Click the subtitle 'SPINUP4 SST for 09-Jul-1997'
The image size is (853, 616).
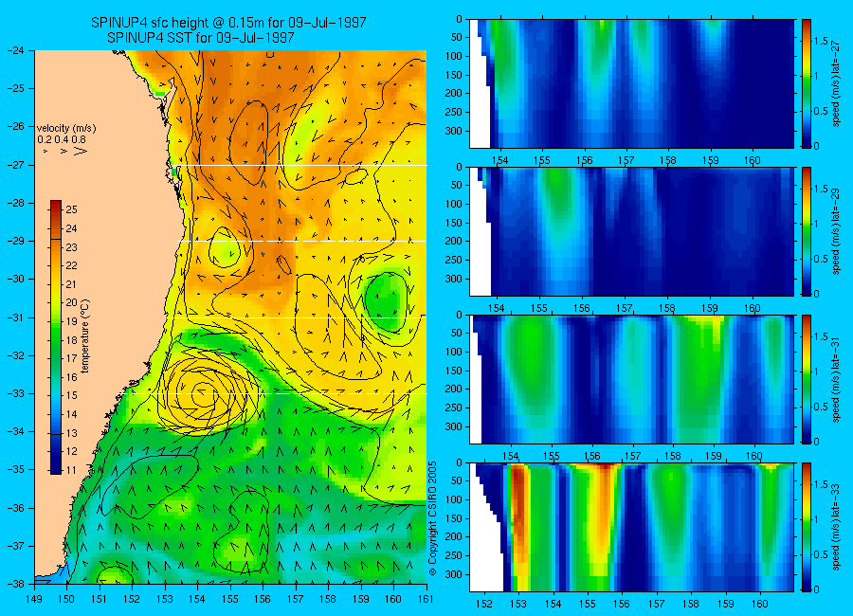coord(201,38)
